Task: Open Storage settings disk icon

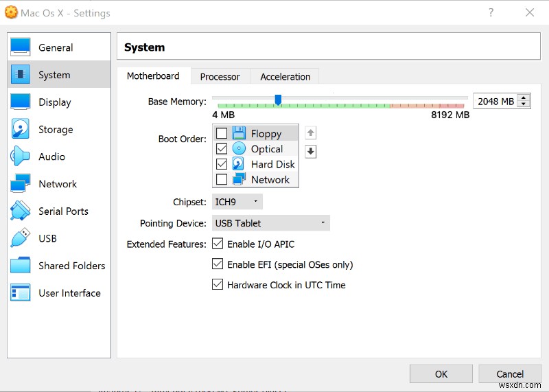Action: 21,129
